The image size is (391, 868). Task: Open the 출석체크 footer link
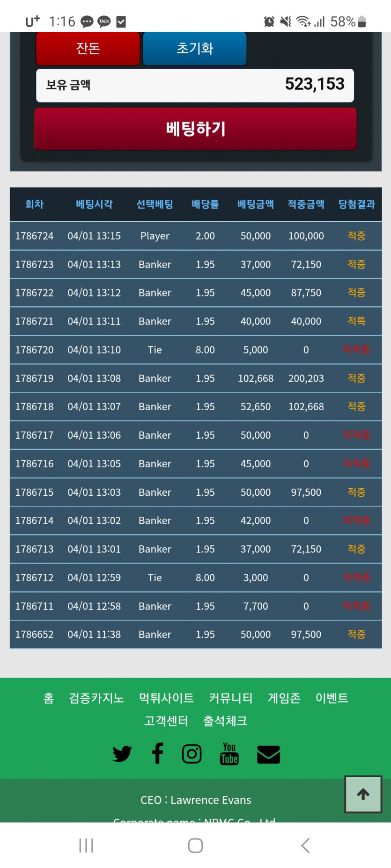[225, 721]
